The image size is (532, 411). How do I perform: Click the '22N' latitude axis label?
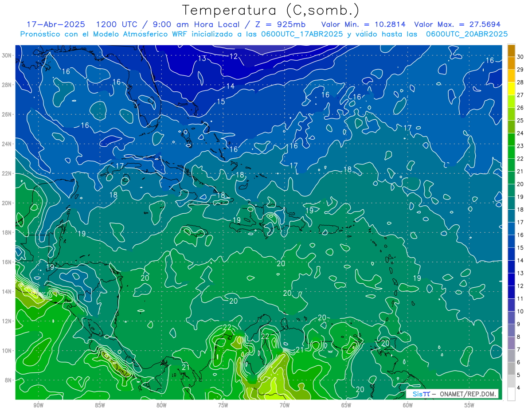coord(7,173)
